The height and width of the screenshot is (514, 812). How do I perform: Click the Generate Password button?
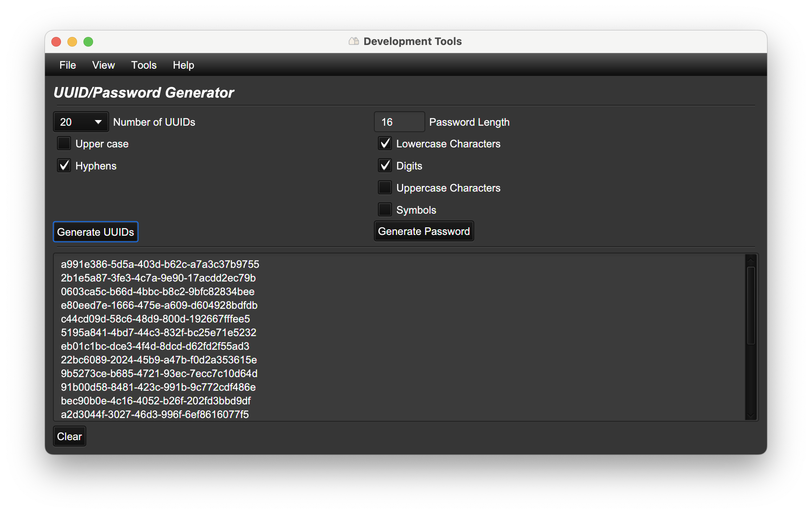tap(422, 232)
